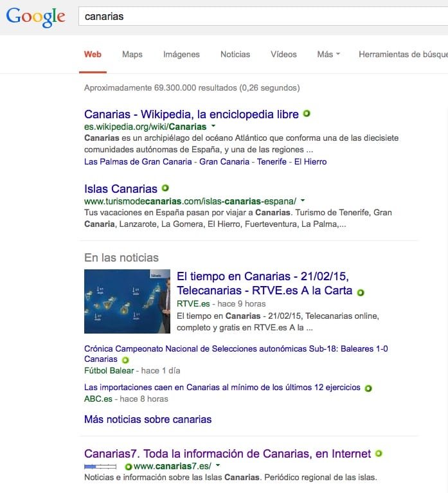
Task: Open the El Hierro sitelink
Action: click(310, 161)
